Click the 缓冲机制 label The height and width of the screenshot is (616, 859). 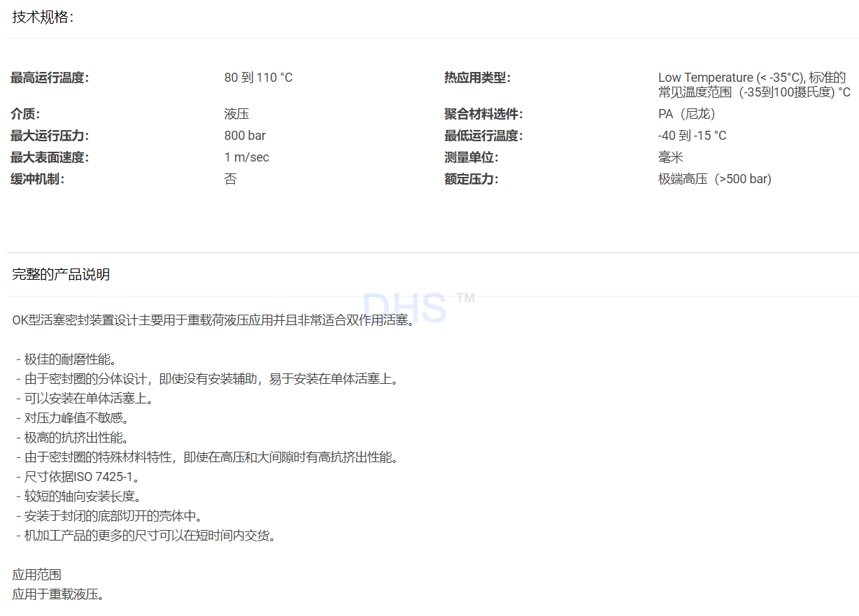tap(37, 179)
